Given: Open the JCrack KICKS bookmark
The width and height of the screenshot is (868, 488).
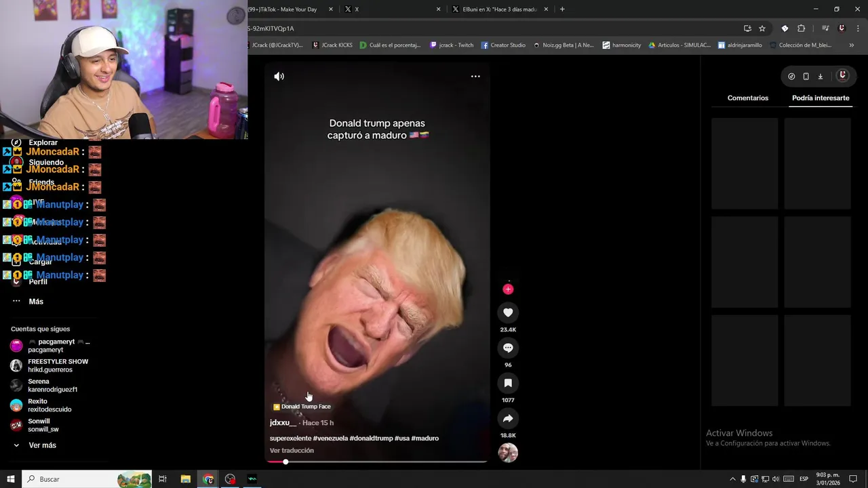Looking at the screenshot, I should [332, 45].
